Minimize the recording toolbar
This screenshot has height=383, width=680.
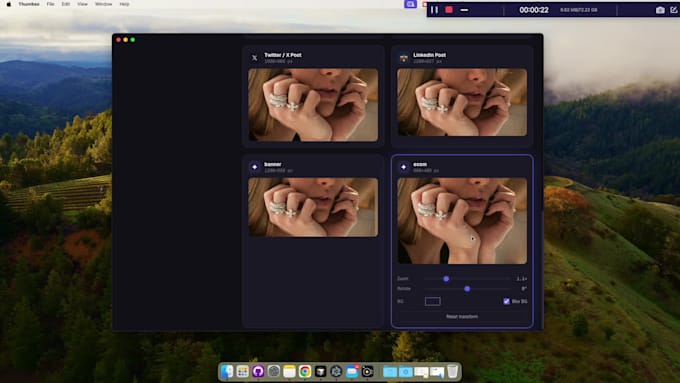[x=464, y=10]
